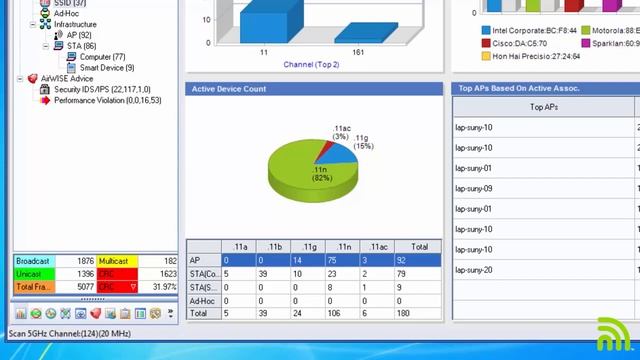Collapse the Infrastructure tree branch

[33, 24]
